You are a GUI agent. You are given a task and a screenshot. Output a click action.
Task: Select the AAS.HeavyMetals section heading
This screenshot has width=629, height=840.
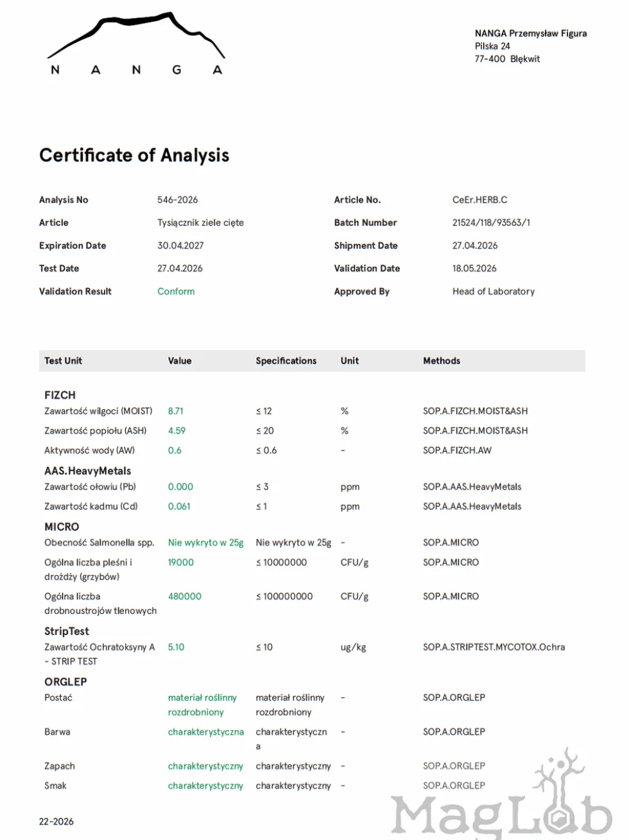(87, 471)
